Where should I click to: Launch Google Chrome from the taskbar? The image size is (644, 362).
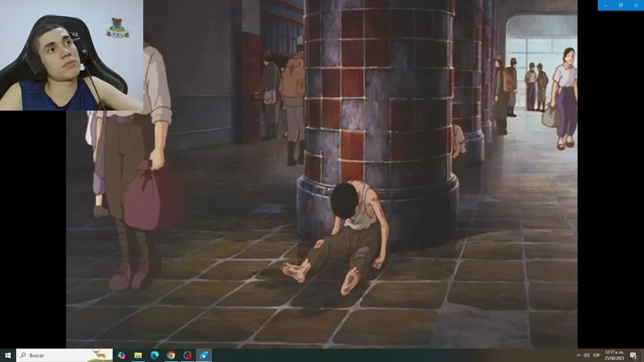(171, 355)
